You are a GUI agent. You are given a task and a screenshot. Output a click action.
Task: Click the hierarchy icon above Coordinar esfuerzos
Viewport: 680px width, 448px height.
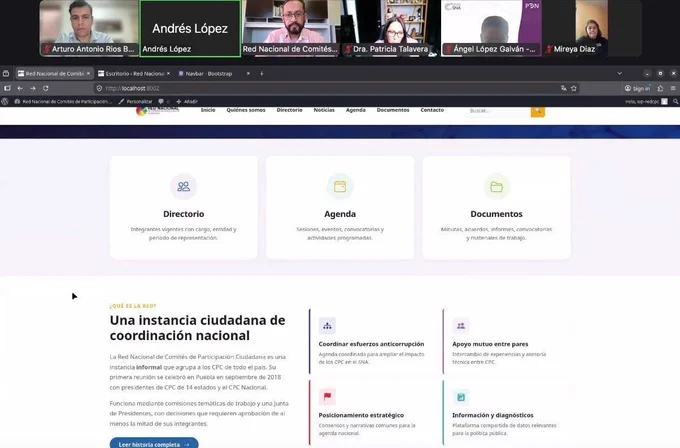(327, 326)
